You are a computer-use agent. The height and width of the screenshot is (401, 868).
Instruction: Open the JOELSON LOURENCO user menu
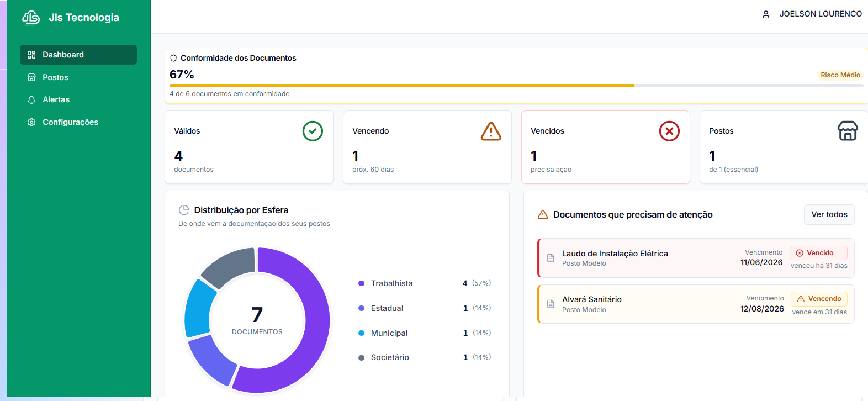tap(812, 14)
